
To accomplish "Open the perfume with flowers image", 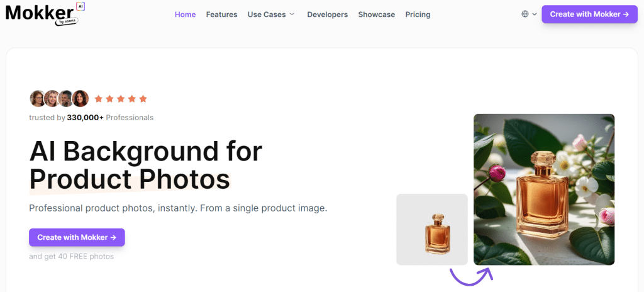I will point(544,189).
